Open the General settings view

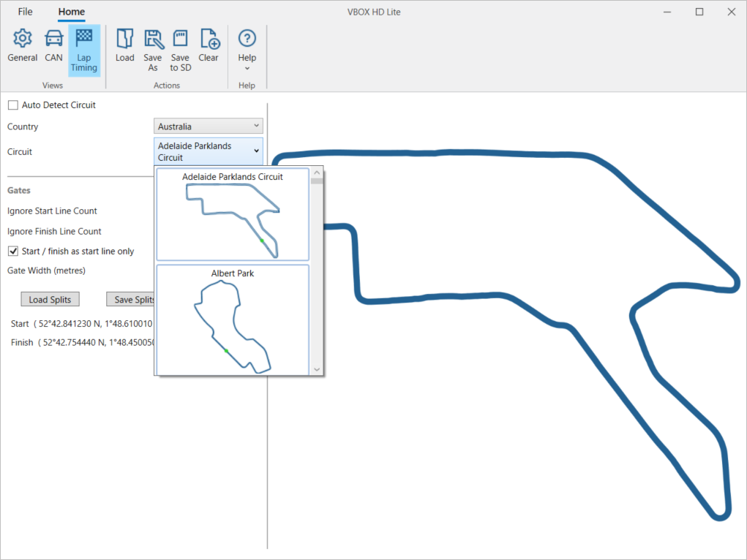23,46
